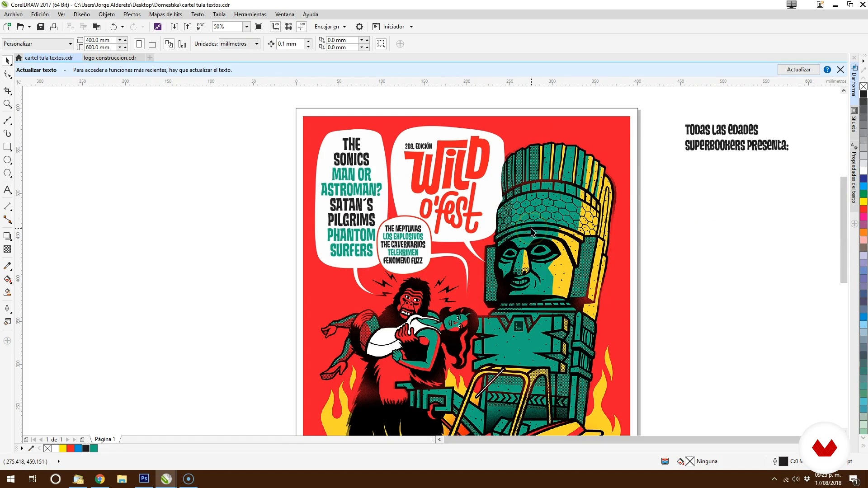Create a new document with the New icon
Viewport: 868px width, 488px height.
point(7,27)
